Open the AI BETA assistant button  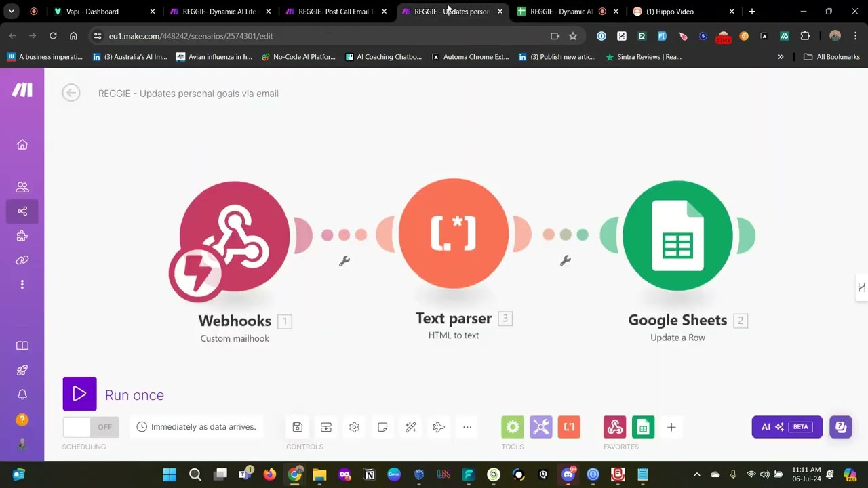(x=787, y=427)
